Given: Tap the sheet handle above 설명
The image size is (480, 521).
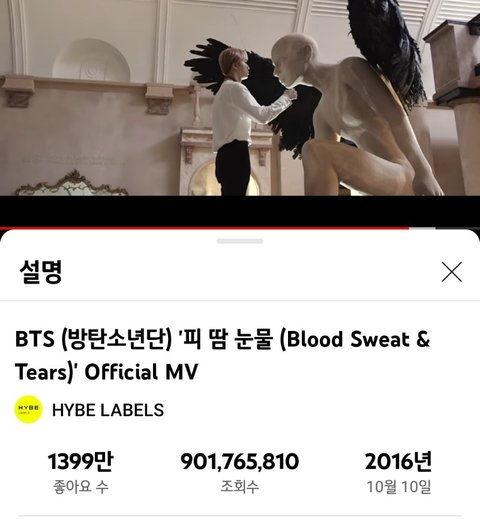Looking at the screenshot, I should point(240,241).
